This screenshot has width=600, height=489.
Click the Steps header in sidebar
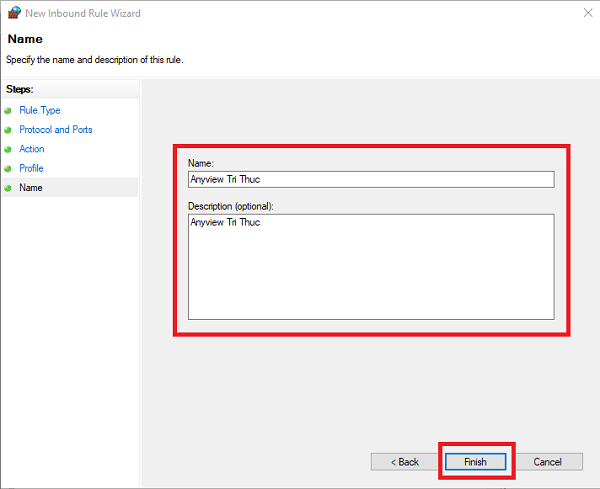20,89
